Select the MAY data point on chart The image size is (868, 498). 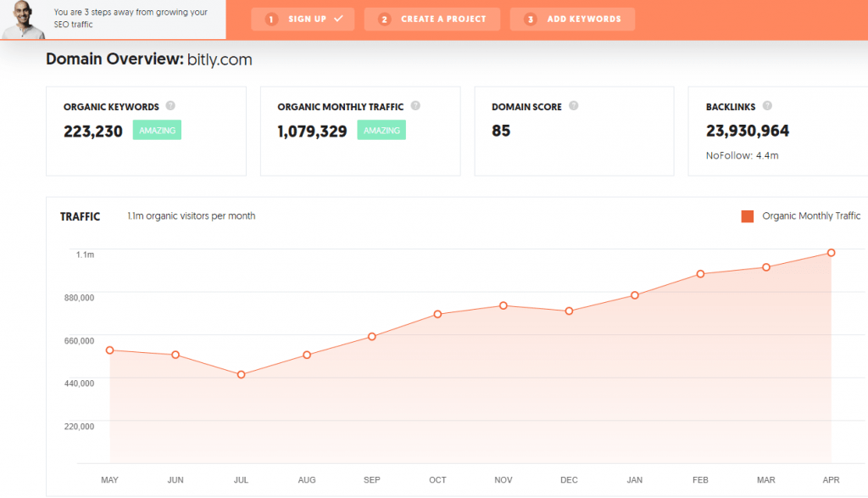109,350
